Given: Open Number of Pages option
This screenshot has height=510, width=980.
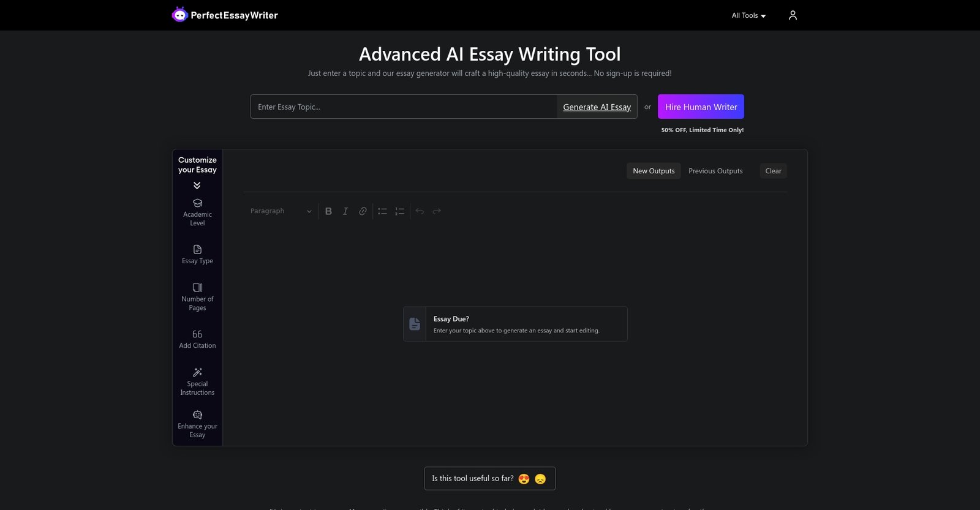Looking at the screenshot, I should tap(197, 297).
